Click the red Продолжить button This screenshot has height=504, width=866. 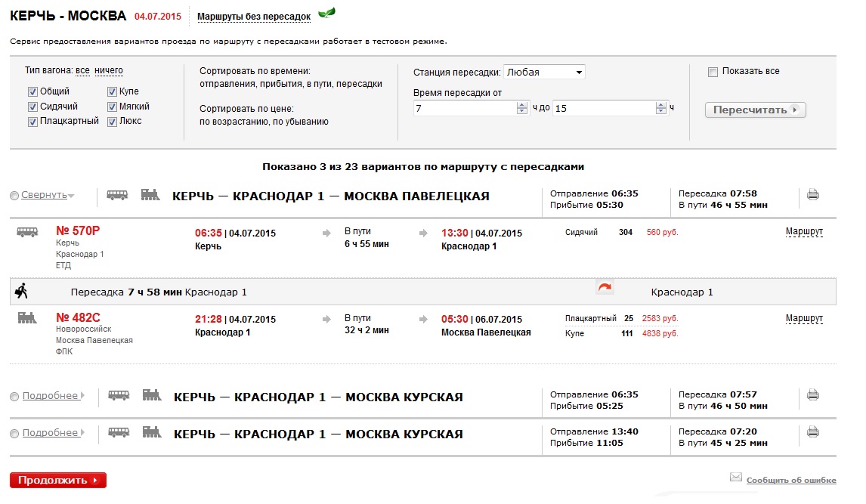tap(58, 481)
